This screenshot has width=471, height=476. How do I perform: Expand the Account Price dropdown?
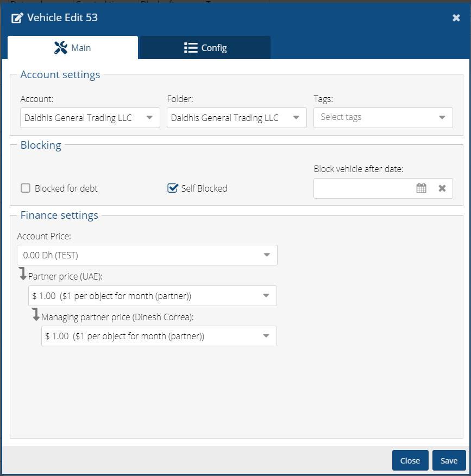147,255
